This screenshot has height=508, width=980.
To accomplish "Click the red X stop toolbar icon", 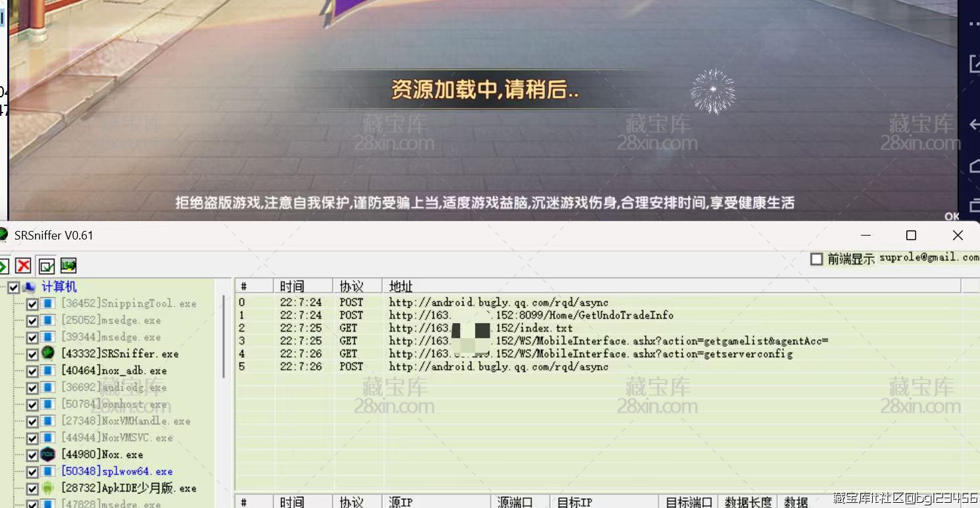I will (x=24, y=266).
